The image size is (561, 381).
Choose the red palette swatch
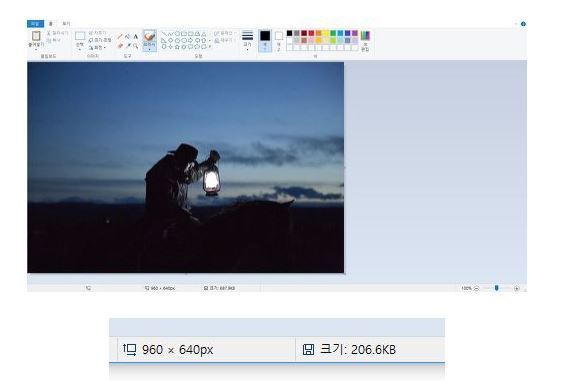pos(311,33)
